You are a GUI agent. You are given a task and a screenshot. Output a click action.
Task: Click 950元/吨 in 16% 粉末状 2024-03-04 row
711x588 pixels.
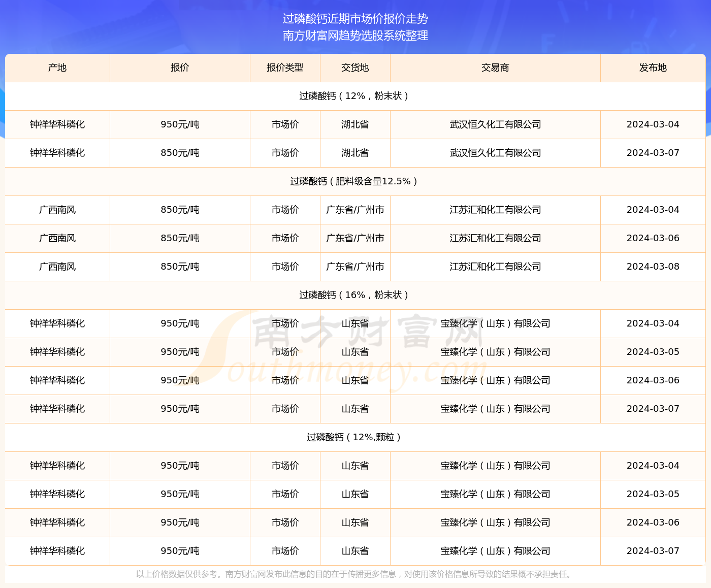180,323
